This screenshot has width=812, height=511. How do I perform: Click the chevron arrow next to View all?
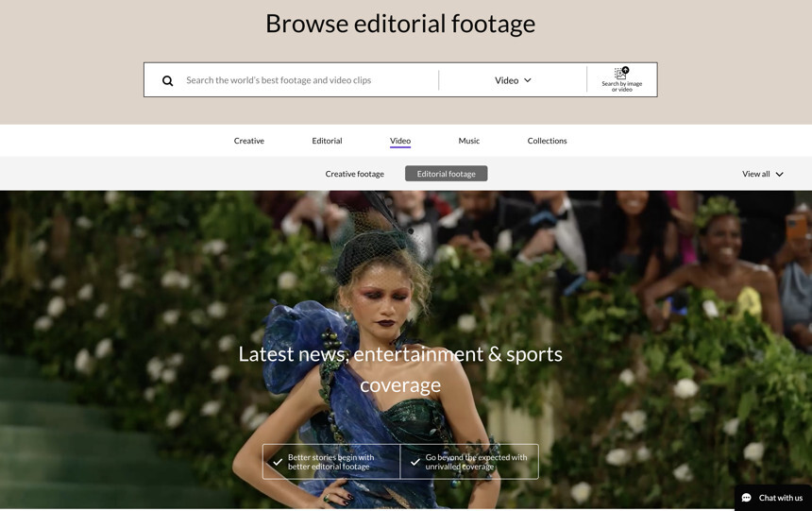point(779,174)
